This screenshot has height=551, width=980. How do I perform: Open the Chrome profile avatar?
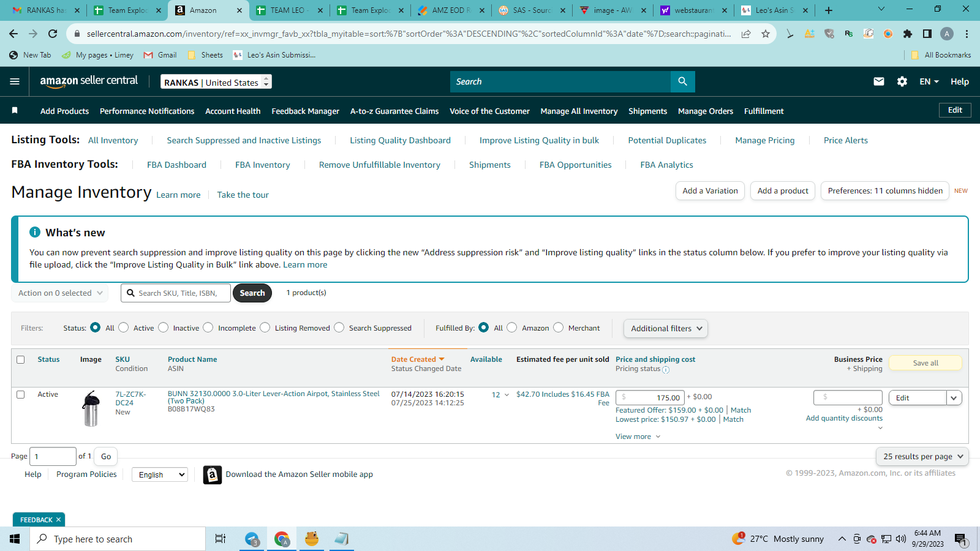click(x=947, y=34)
